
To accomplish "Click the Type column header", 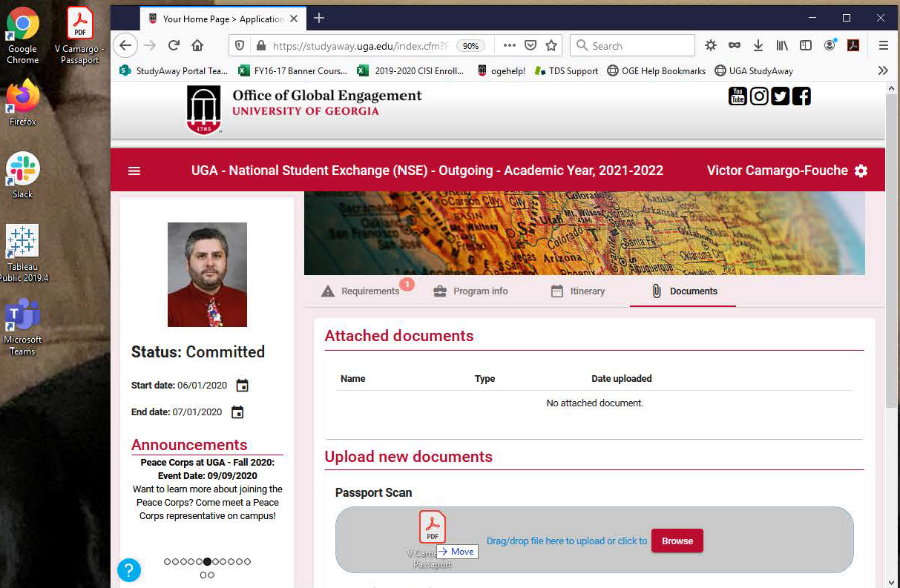I will pyautogui.click(x=485, y=379).
